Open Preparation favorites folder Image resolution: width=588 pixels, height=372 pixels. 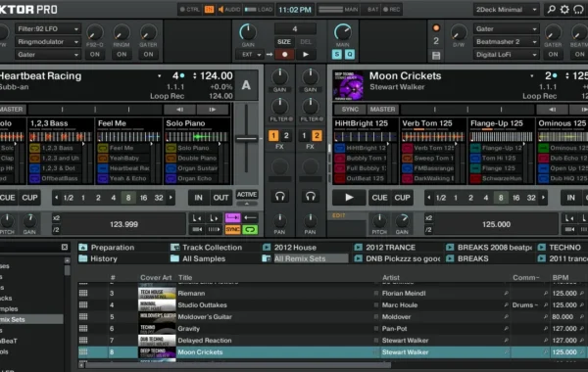point(107,248)
